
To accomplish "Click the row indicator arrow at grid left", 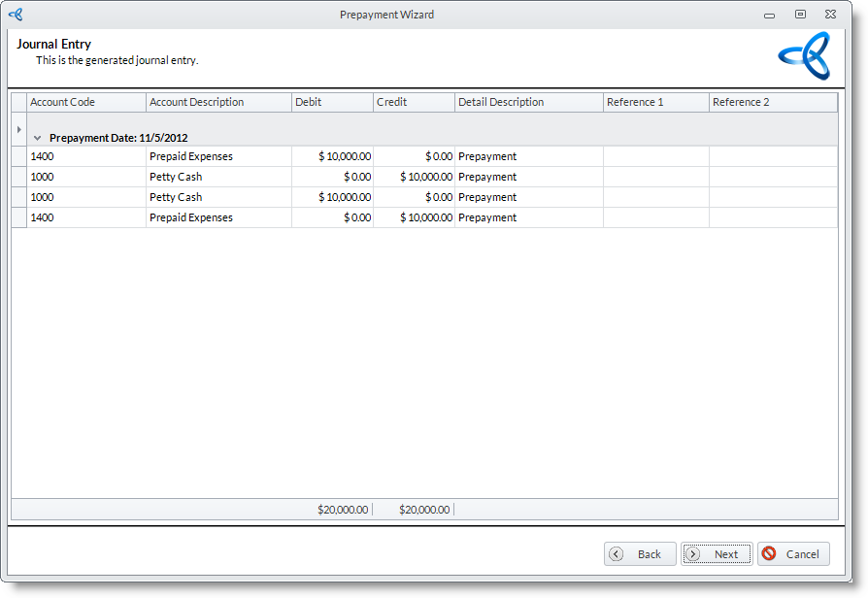I will [x=18, y=129].
